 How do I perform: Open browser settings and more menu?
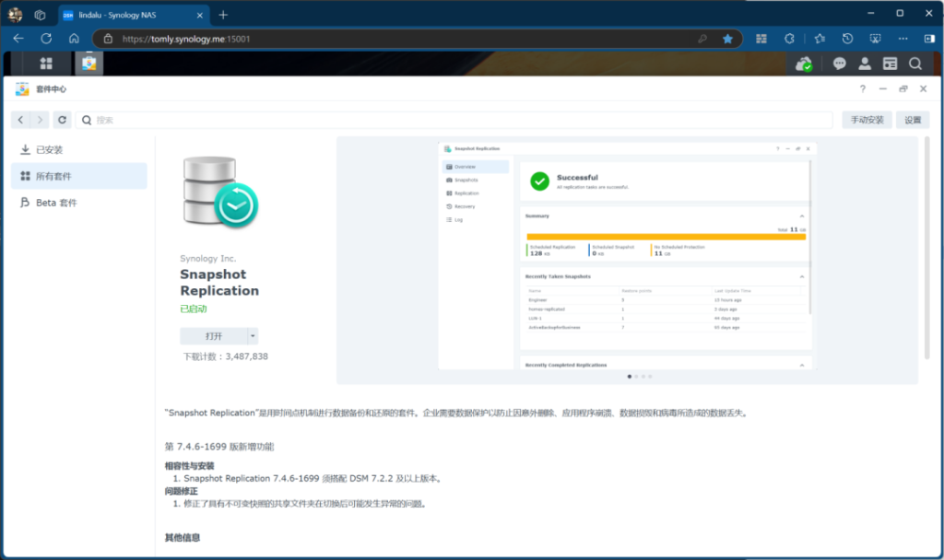pyautogui.click(x=903, y=39)
